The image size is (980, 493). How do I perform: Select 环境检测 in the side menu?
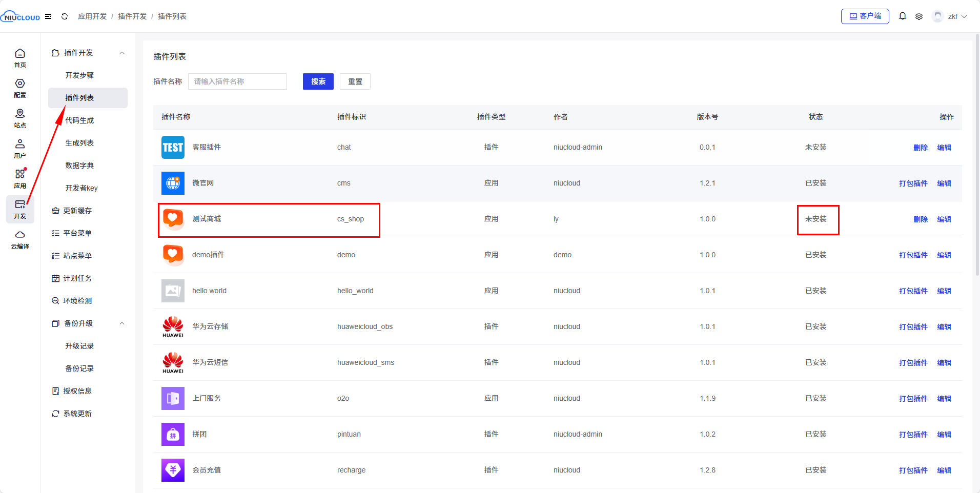(77, 301)
